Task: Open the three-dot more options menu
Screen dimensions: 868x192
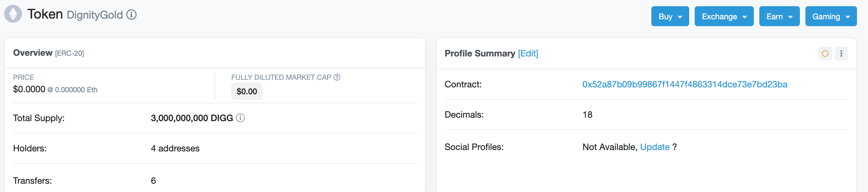Action: [841, 54]
